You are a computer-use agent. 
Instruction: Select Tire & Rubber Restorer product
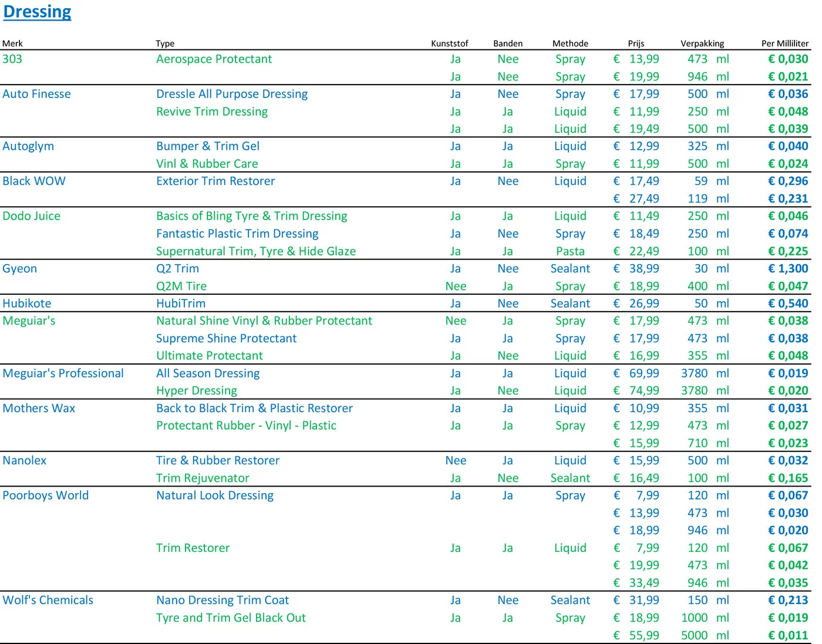click(218, 461)
